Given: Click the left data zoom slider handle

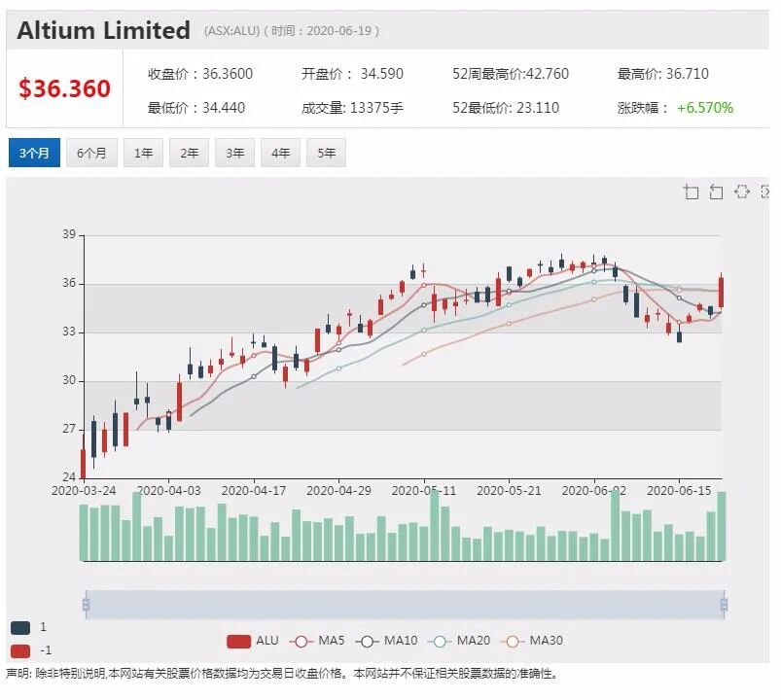Looking at the screenshot, I should click(87, 605).
